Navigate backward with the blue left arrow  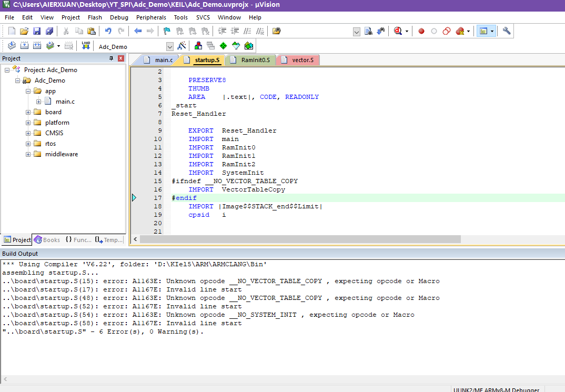click(x=138, y=31)
